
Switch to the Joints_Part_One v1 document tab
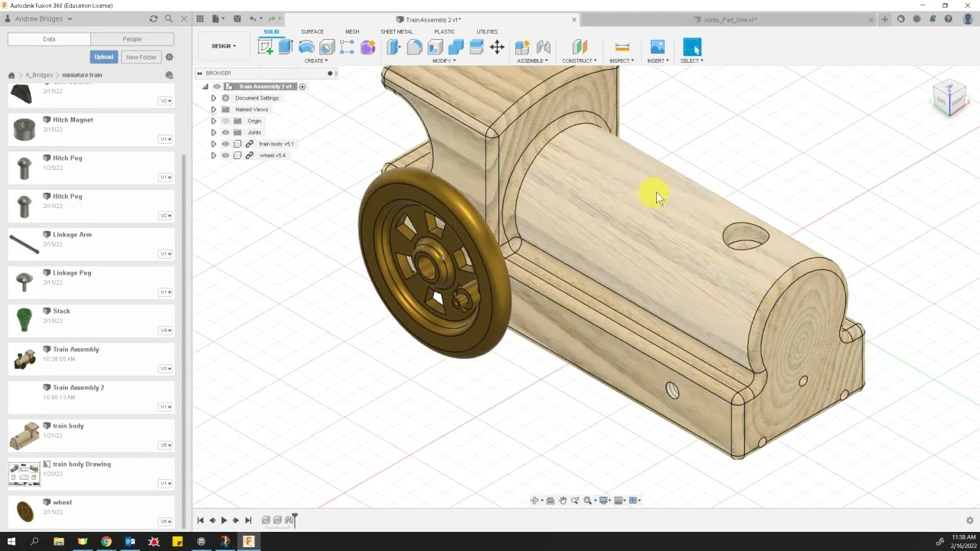click(x=725, y=19)
